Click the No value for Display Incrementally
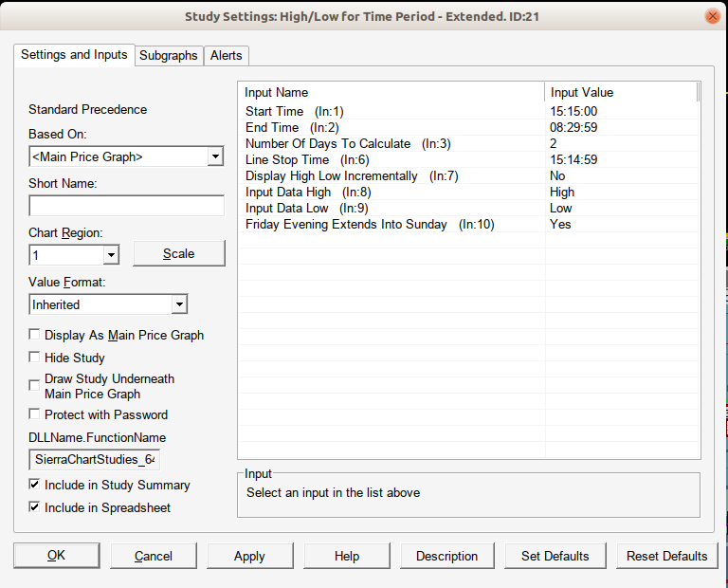 [x=557, y=176]
